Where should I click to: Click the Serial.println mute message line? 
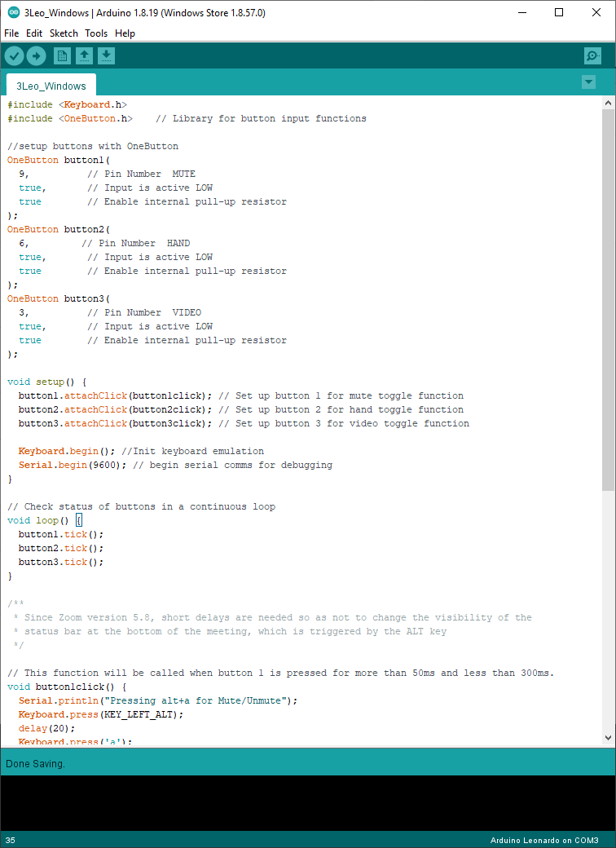click(158, 701)
